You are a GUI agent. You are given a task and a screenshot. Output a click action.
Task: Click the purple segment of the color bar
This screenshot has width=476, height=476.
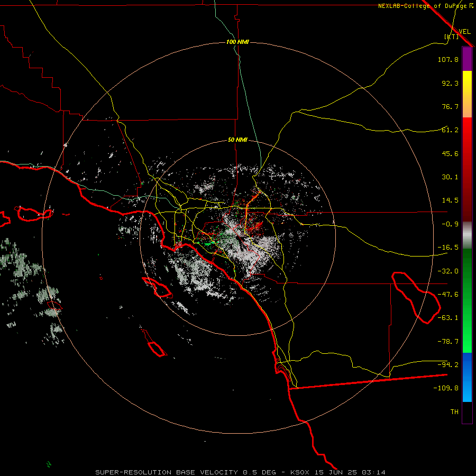[467, 59]
